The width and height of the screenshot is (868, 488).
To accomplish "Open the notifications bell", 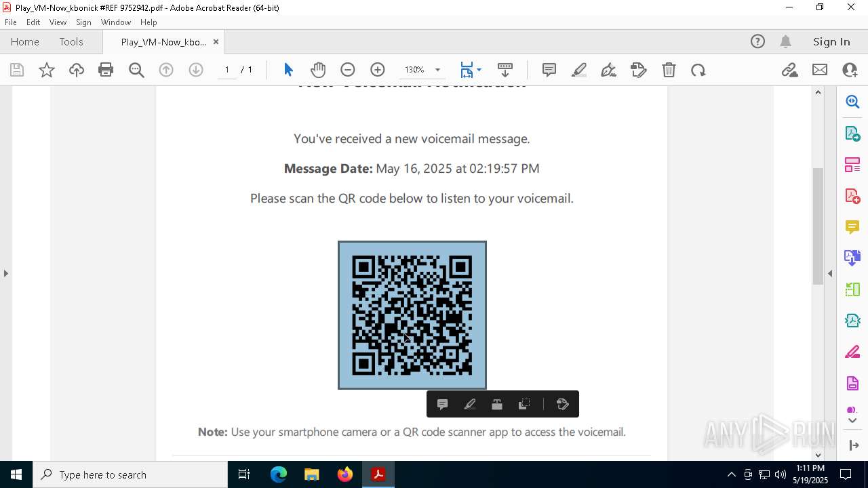I will 786,41.
